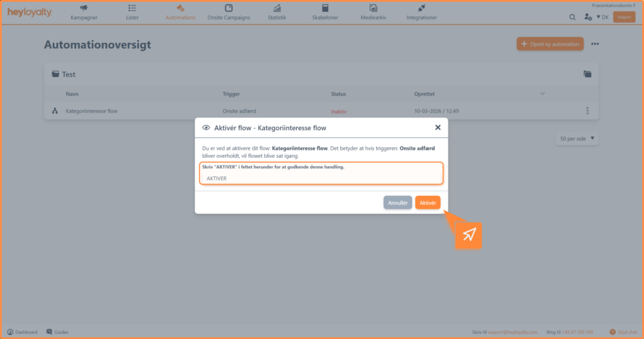Image resolution: width=644 pixels, height=339 pixels.
Task: Click the folder icon at right of Test row
Action: (x=587, y=74)
